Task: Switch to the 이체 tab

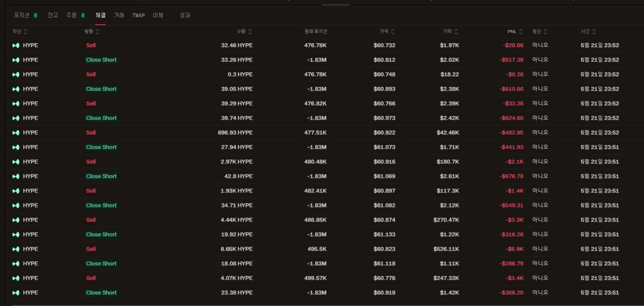Action: pyautogui.click(x=158, y=16)
